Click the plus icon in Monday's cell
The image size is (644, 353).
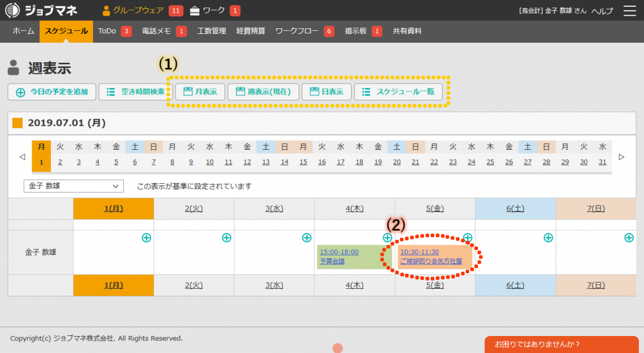[x=146, y=237]
